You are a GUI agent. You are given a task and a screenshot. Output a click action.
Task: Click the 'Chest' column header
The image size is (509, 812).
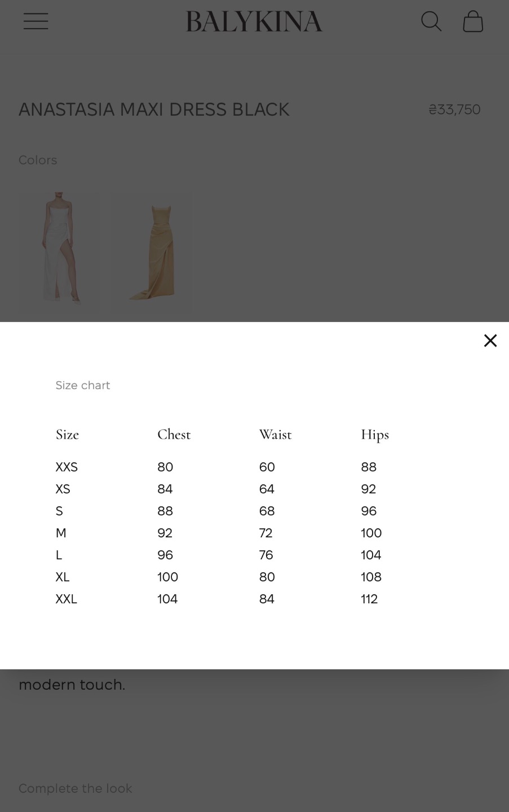pos(174,434)
